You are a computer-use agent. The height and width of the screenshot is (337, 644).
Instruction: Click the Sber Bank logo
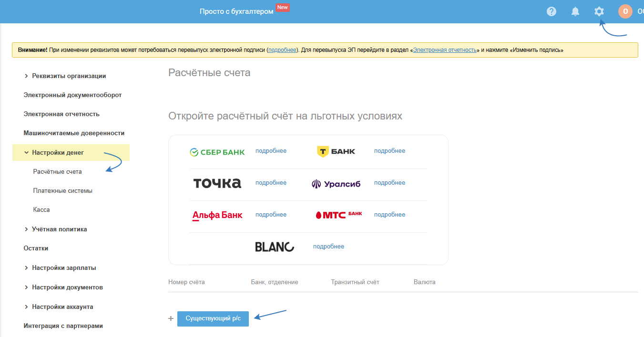coord(217,152)
